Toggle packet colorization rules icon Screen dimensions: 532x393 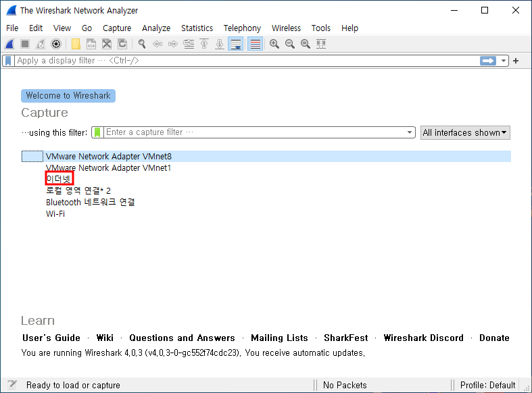(255, 44)
